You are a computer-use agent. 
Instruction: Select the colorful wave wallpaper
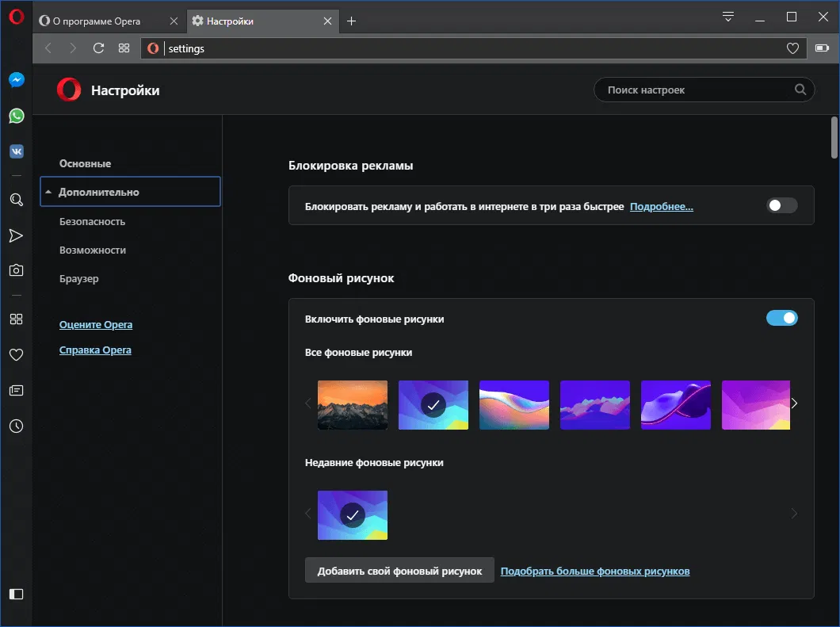tap(514, 405)
